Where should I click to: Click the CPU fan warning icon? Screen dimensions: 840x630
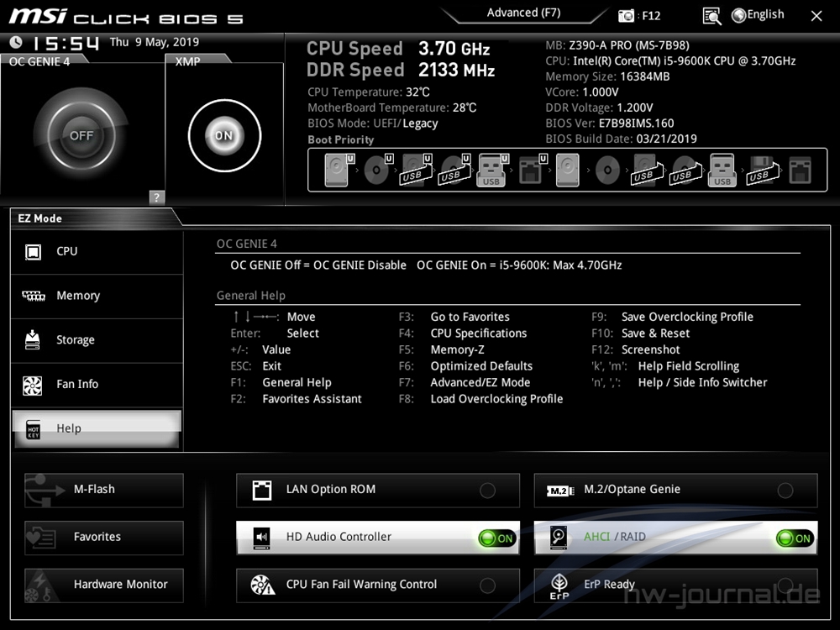pos(262,585)
